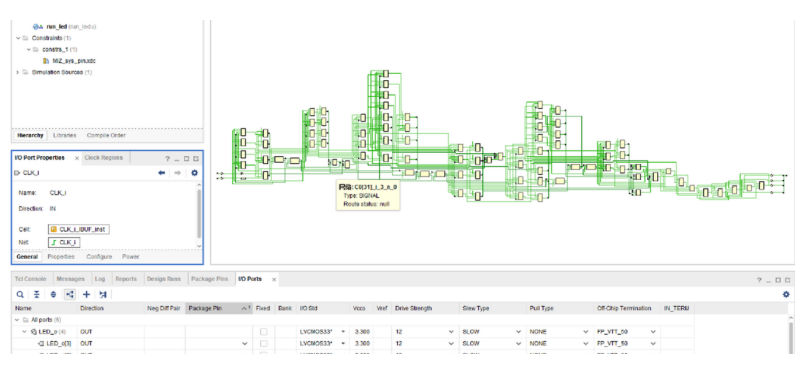The image size is (807, 378).
Task: Click the plus icon to create I/O port
Action: point(86,295)
